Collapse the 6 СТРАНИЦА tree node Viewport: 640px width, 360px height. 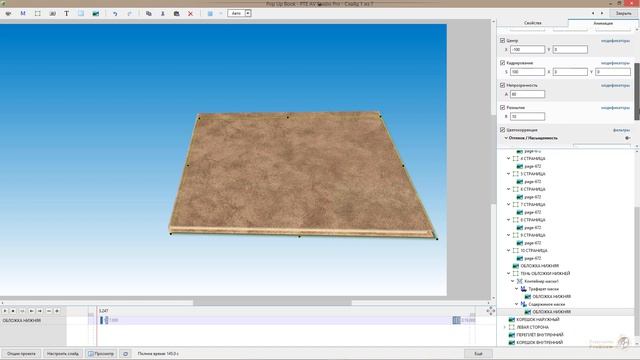509,189
